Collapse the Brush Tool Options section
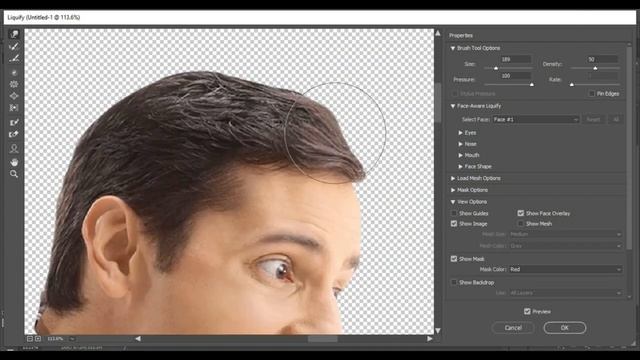The height and width of the screenshot is (360, 640). [453, 48]
